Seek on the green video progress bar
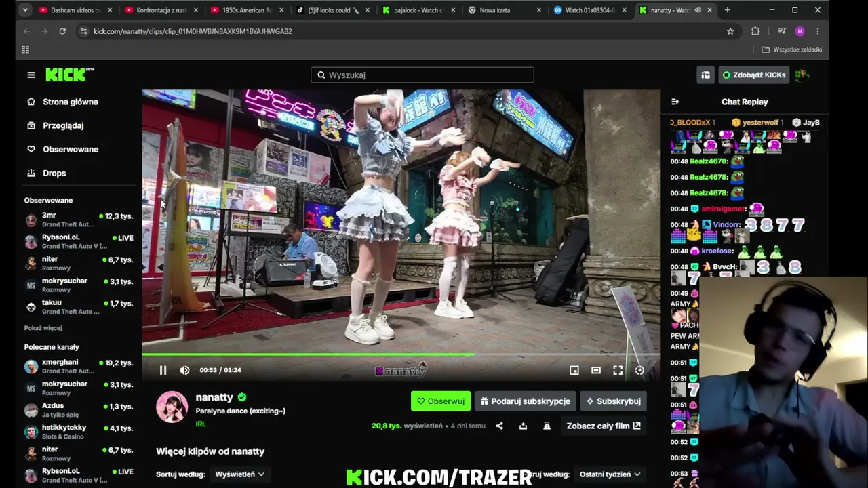The image size is (868, 488). click(401, 354)
